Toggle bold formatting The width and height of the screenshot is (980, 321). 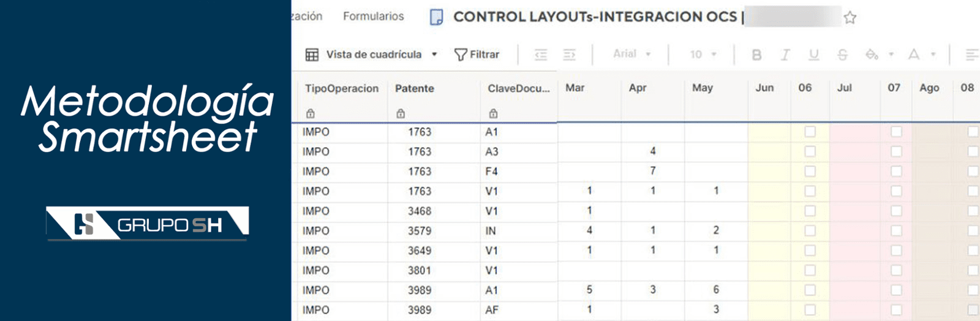point(756,55)
